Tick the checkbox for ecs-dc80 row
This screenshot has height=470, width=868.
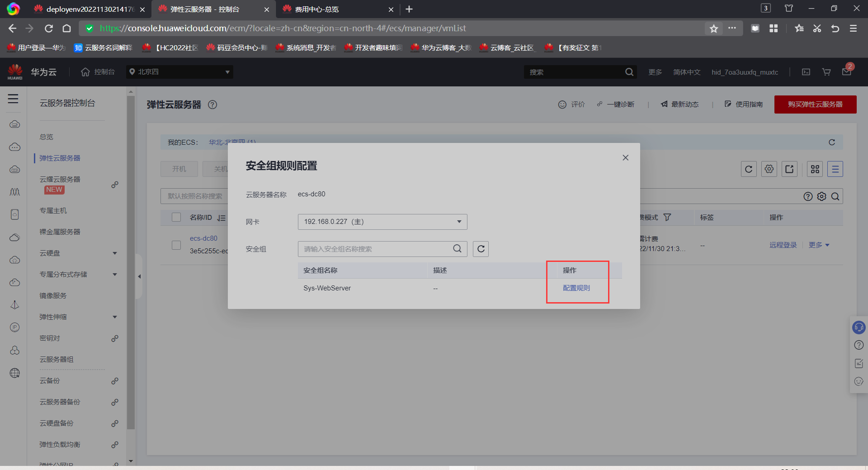pos(176,245)
